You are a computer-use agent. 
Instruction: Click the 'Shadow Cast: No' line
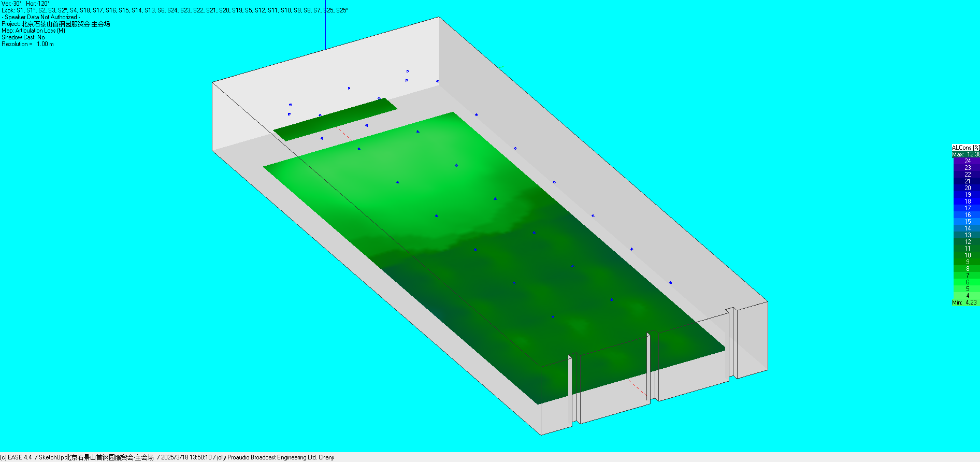23,37
